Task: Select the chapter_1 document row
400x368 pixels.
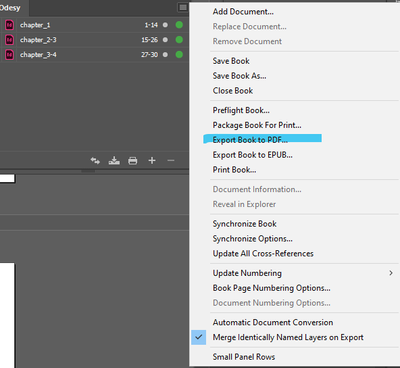Action: coord(94,25)
